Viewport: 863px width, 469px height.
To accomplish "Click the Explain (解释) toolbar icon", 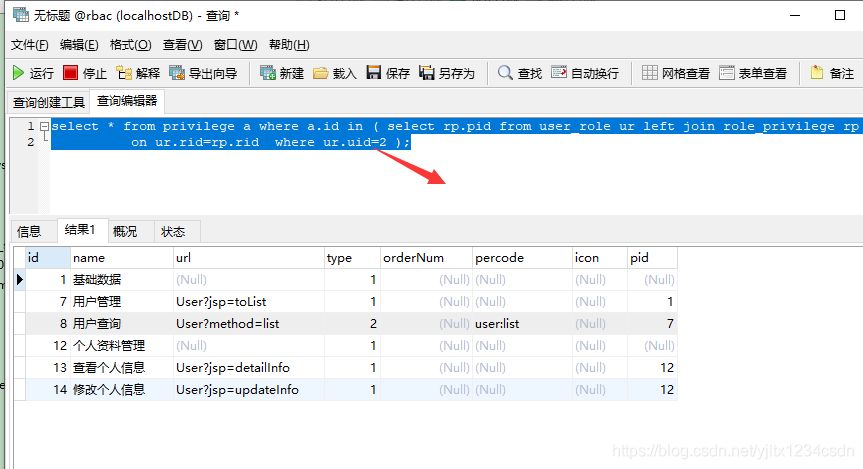I will pyautogui.click(x=124, y=73).
